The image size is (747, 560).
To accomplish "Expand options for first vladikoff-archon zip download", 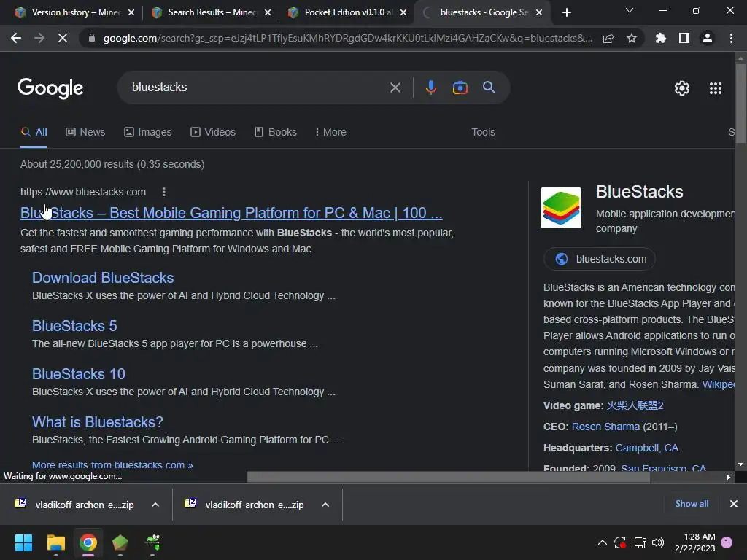I will tap(155, 505).
